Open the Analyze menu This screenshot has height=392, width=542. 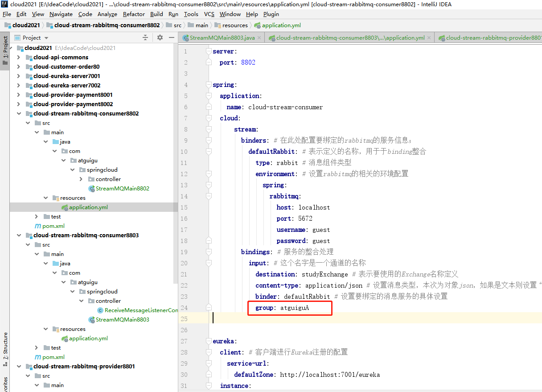(107, 14)
